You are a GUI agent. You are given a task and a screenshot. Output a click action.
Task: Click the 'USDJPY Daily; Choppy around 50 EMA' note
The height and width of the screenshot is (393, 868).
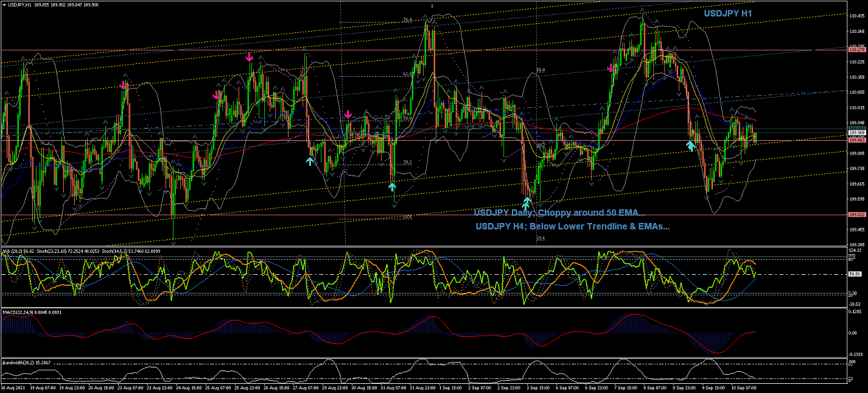point(559,213)
